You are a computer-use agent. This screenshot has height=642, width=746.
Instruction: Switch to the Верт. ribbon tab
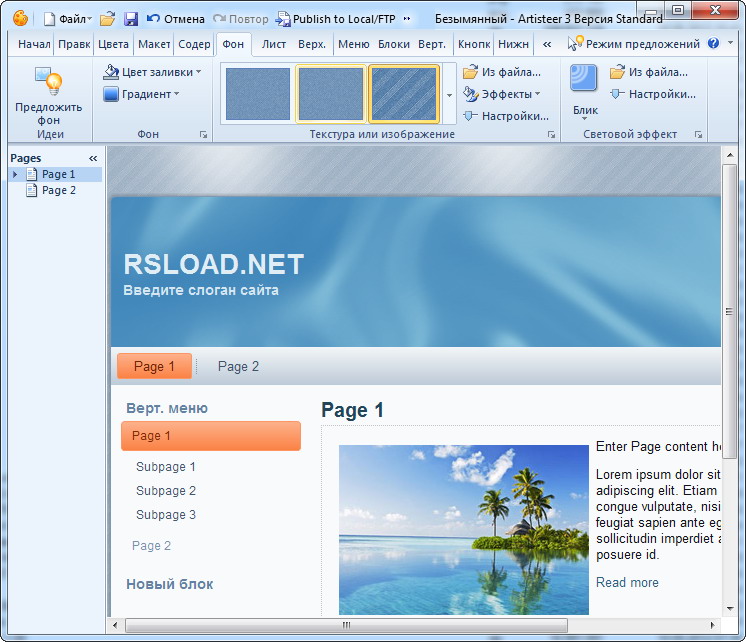[432, 44]
